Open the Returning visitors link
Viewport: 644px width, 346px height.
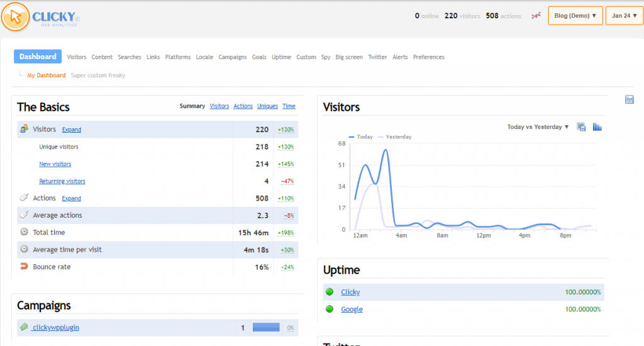pyautogui.click(x=62, y=181)
